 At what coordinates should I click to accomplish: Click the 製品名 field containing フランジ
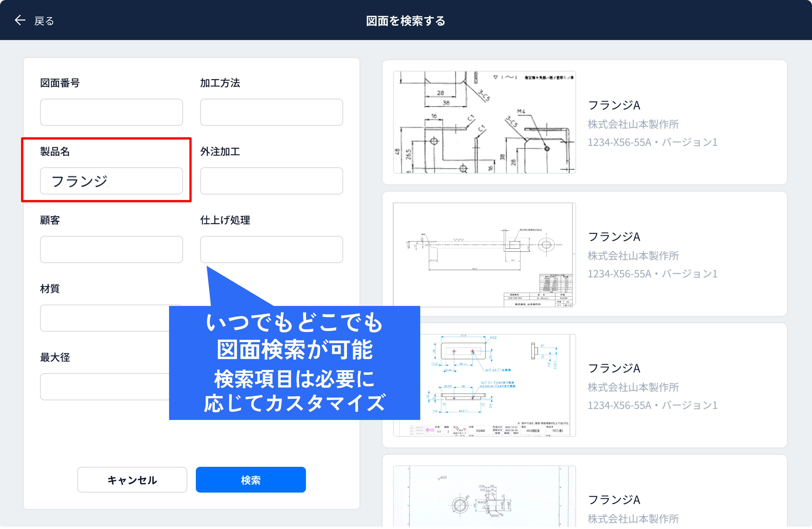click(x=111, y=181)
